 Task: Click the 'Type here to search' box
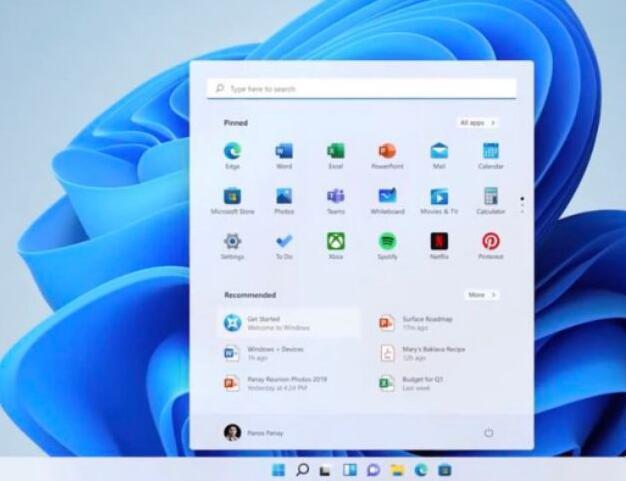click(x=362, y=89)
